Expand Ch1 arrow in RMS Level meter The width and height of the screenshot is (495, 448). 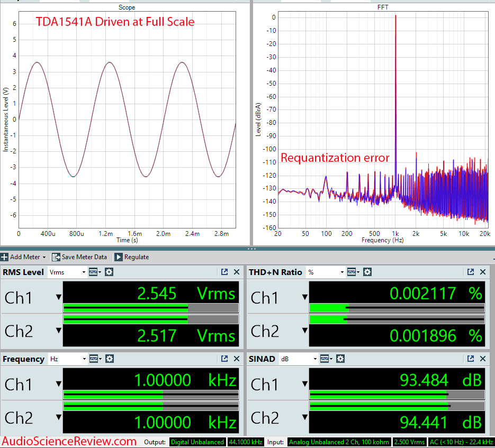[x=58, y=297]
